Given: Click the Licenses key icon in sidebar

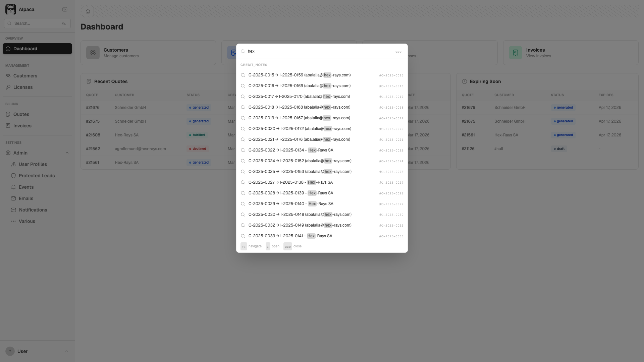Looking at the screenshot, I should click(x=8, y=87).
